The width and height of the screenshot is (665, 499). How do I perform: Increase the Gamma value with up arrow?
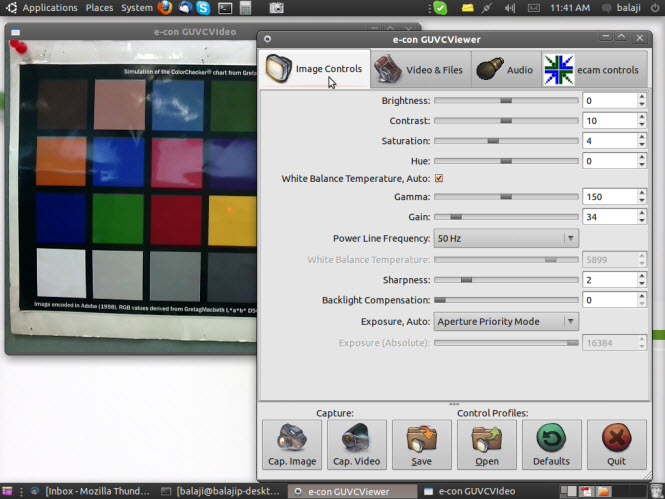(642, 193)
